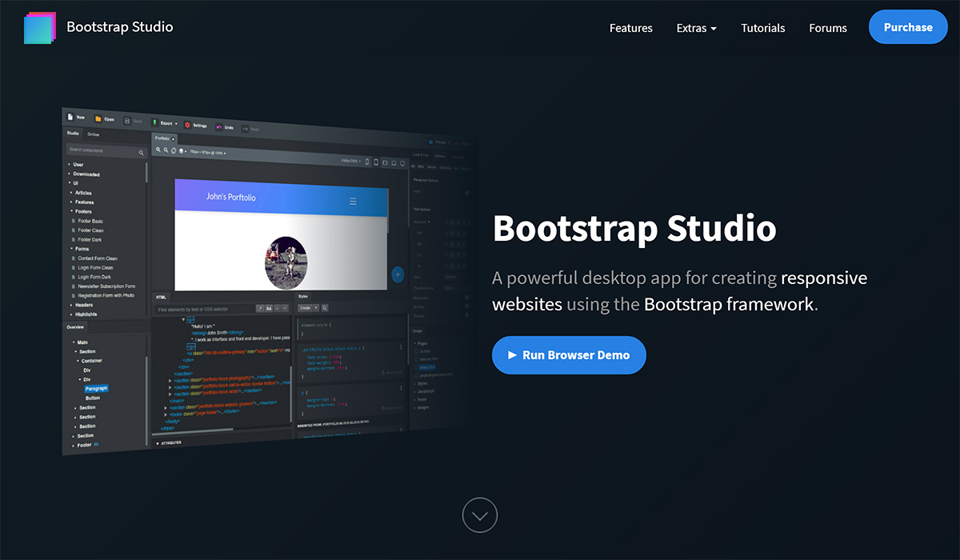The width and height of the screenshot is (960, 560).
Task: Click the Purchase button
Action: [908, 27]
